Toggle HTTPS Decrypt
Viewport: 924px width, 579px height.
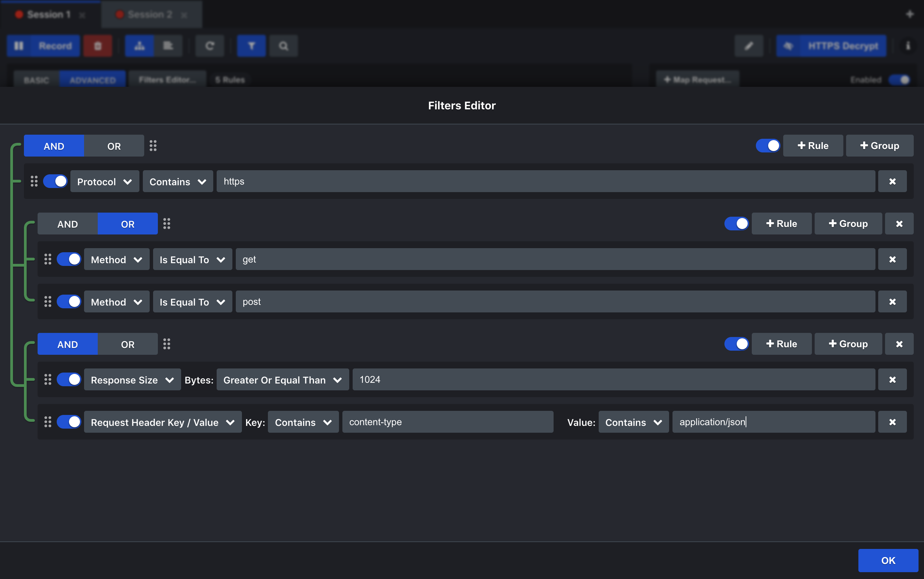(x=831, y=45)
